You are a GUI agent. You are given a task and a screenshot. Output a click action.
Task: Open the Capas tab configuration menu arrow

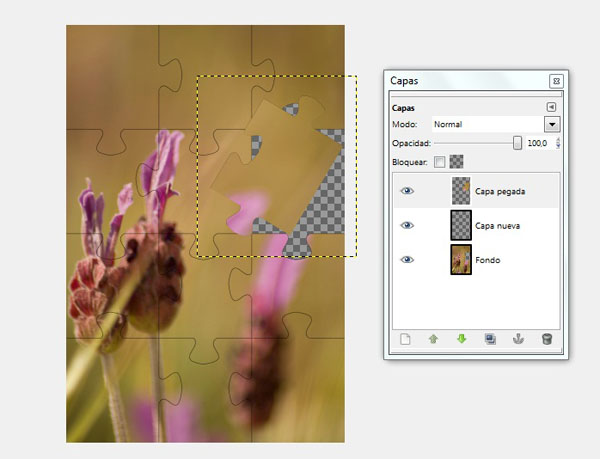[x=551, y=107]
